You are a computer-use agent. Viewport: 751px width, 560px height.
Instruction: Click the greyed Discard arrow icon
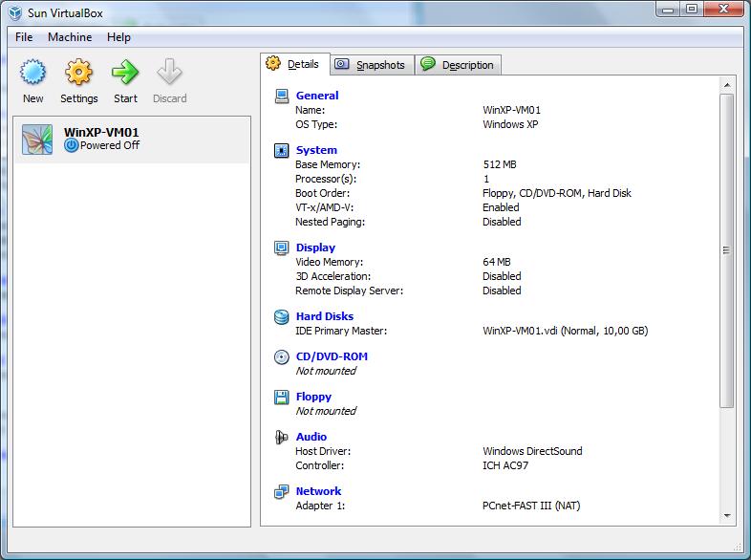pos(169,73)
